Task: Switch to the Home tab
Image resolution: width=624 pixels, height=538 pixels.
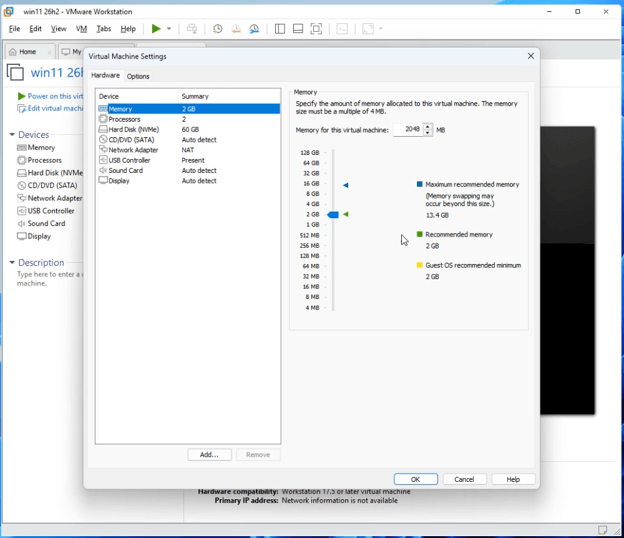Action: tap(28, 52)
